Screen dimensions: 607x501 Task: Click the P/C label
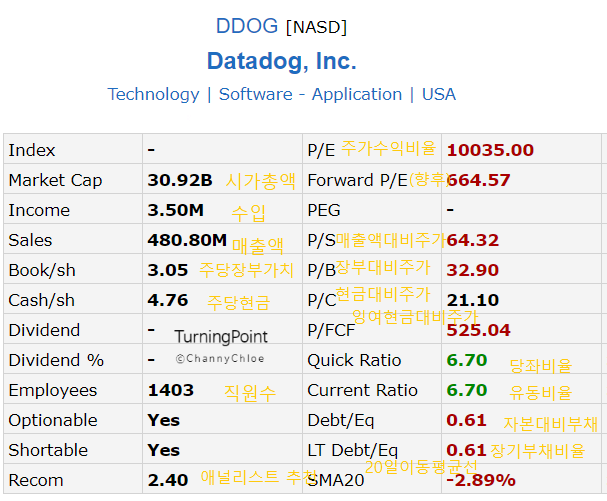tap(322, 300)
